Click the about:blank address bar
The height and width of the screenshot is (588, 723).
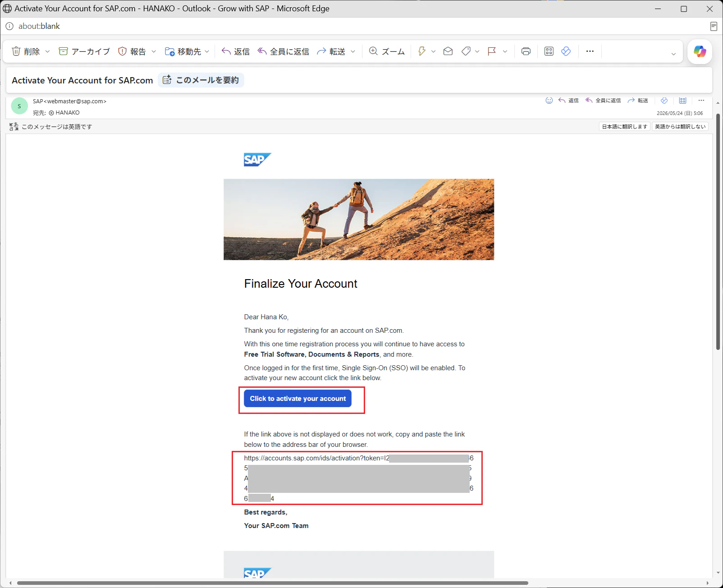pyautogui.click(x=39, y=26)
